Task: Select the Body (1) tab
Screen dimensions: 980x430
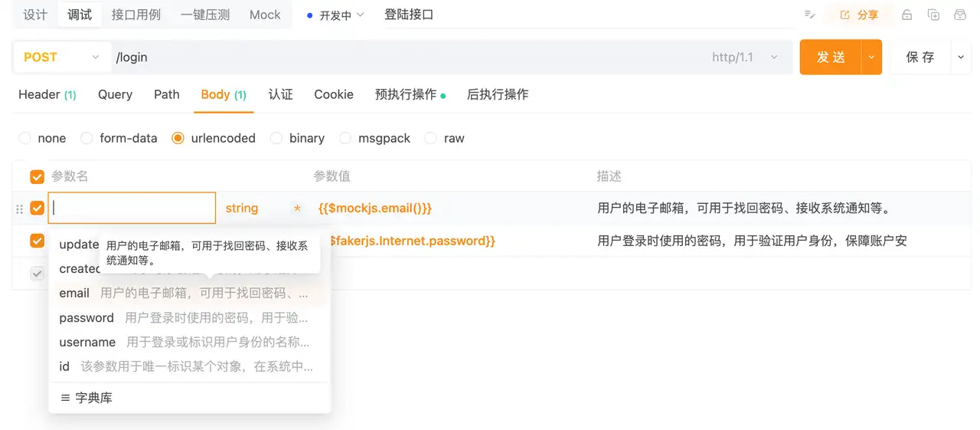Action: coord(224,94)
